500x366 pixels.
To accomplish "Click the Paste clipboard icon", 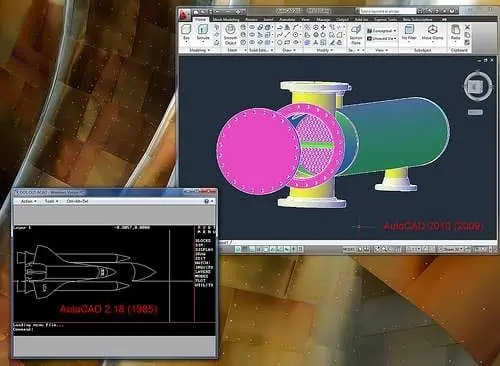I will point(455,32).
